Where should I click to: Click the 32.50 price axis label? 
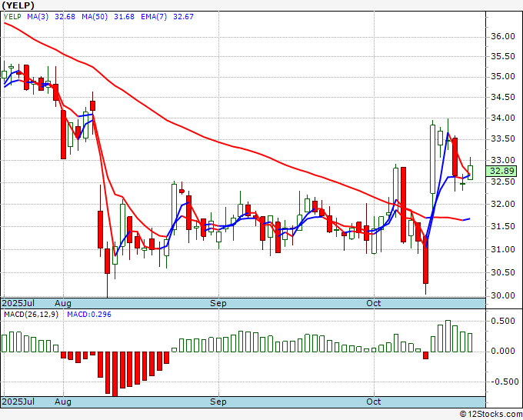(503, 182)
